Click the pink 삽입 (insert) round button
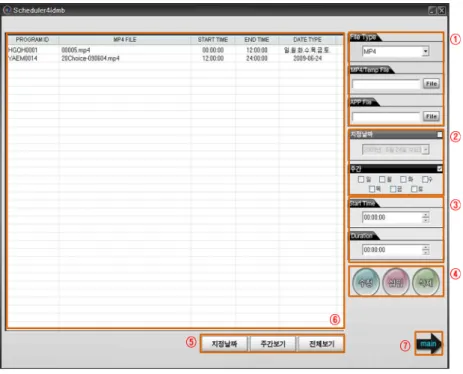463x374 pixels. pos(396,282)
